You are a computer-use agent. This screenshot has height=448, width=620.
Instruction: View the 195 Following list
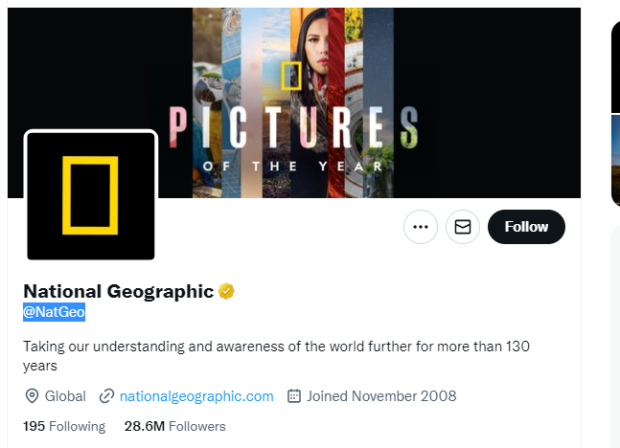64,426
